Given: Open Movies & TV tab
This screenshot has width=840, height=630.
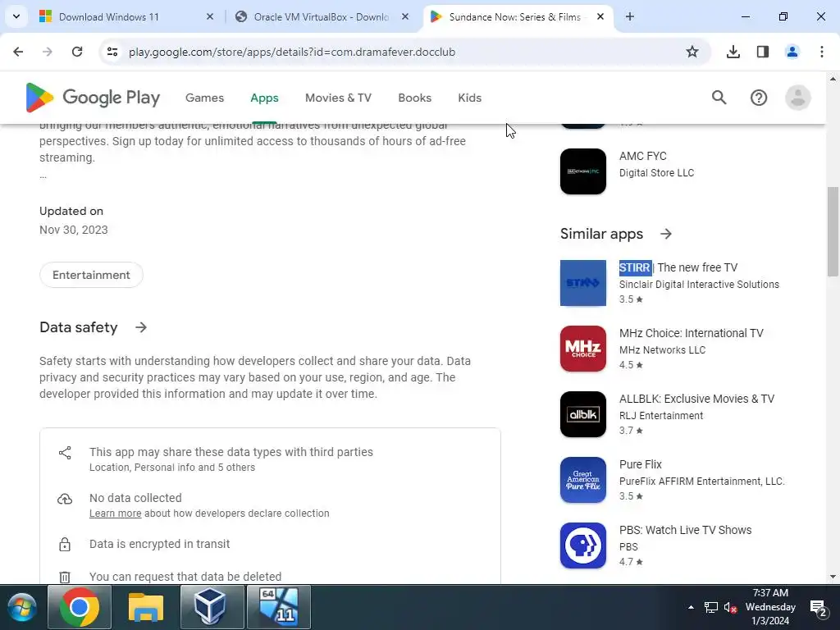Looking at the screenshot, I should [338, 98].
